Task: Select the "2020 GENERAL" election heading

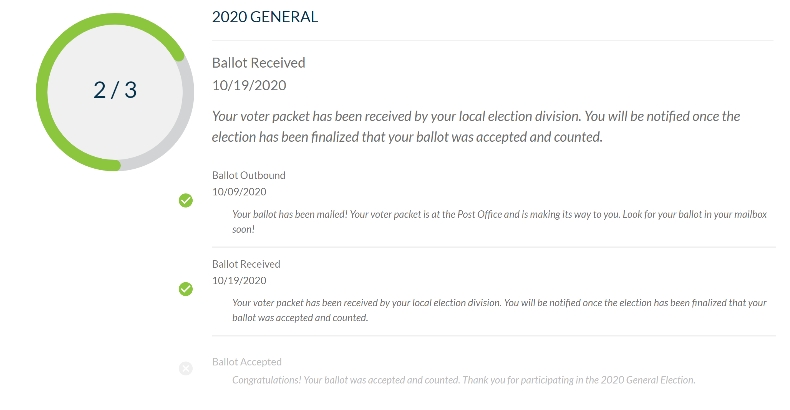Action: coord(263,16)
